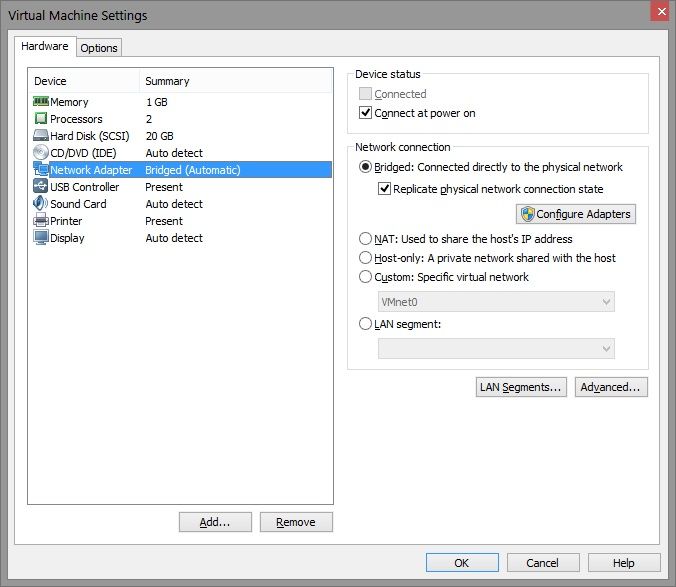Switch to the Options tab
Image resolution: width=676 pixels, height=587 pixels.
coord(99,48)
